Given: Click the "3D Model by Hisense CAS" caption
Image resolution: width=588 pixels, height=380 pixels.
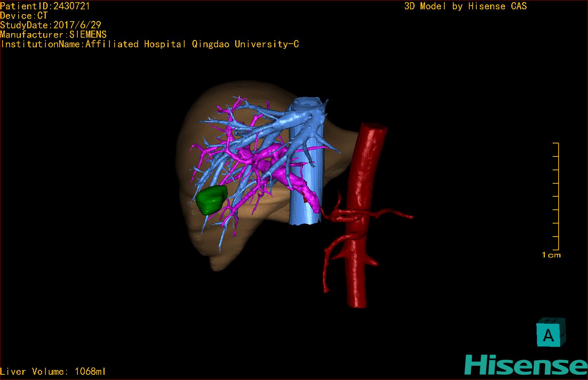Looking at the screenshot, I should pyautogui.click(x=466, y=6).
